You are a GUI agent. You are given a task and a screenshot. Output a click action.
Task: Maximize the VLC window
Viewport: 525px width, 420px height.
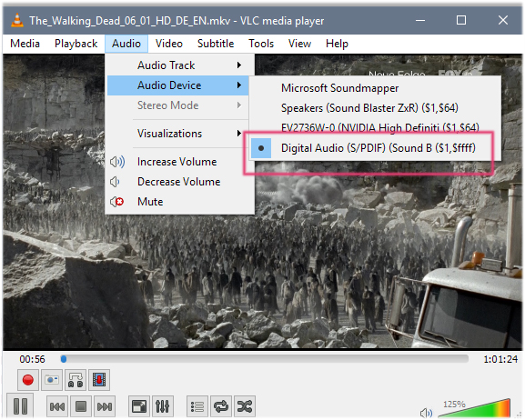pos(461,20)
